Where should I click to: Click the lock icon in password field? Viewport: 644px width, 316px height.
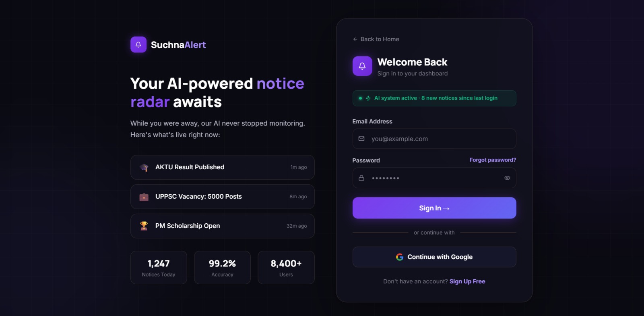coord(361,178)
